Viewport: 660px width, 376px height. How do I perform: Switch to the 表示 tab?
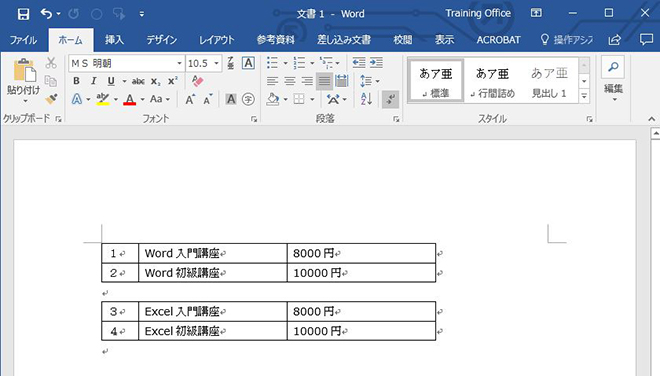coord(444,40)
